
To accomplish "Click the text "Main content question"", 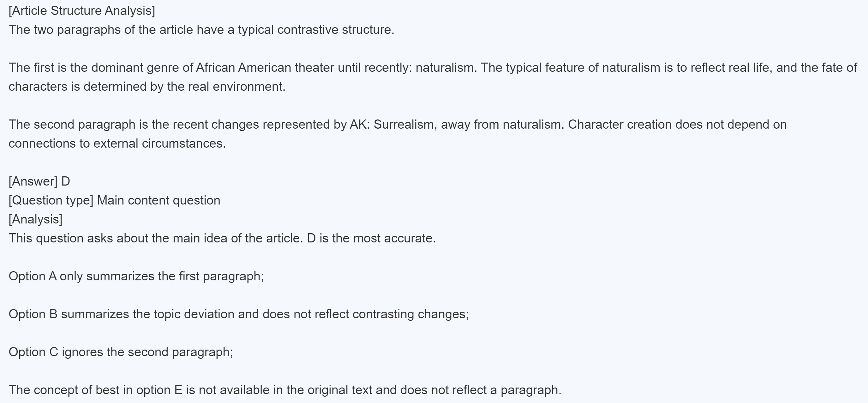I will [x=159, y=201].
